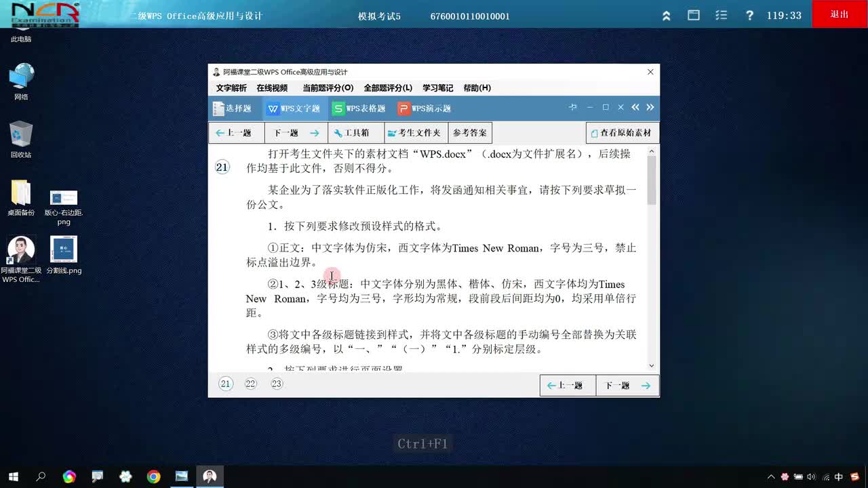This screenshot has height=488, width=868.
Task: Open the colorful circle app in taskbar
Action: pyautogui.click(x=69, y=476)
